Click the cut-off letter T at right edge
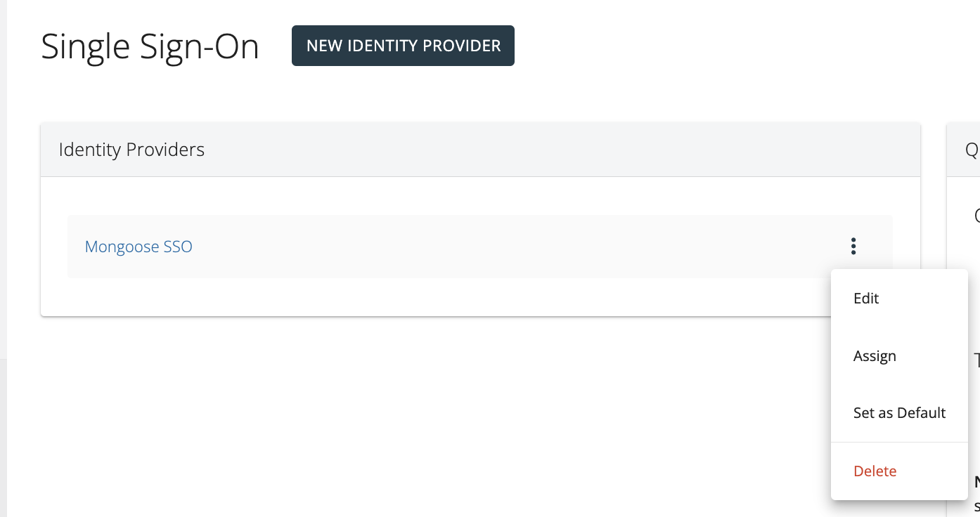This screenshot has height=517, width=980. tap(976, 361)
